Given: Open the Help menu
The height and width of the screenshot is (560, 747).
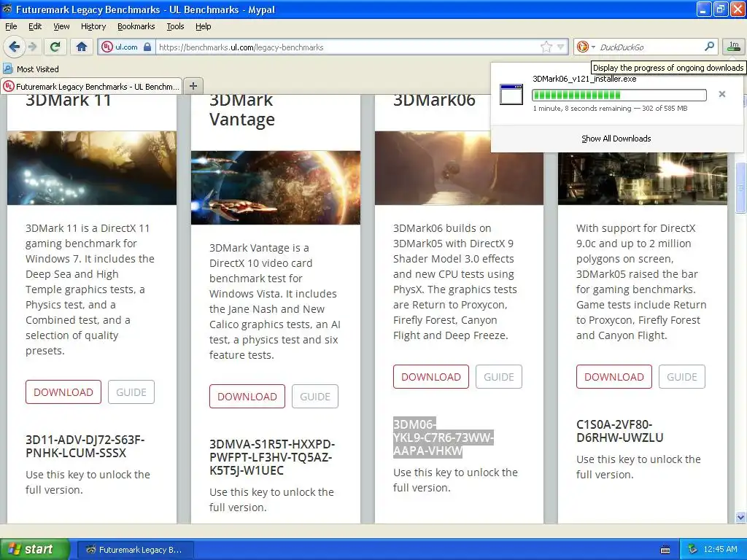Looking at the screenshot, I should pos(204,26).
